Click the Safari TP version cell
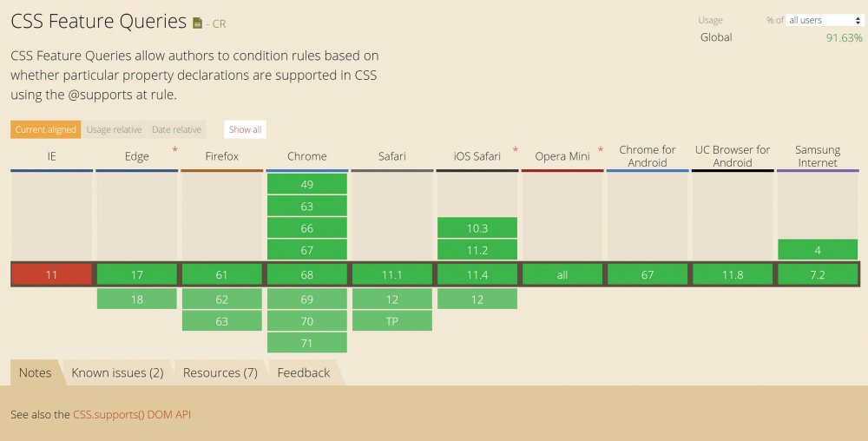 point(392,321)
